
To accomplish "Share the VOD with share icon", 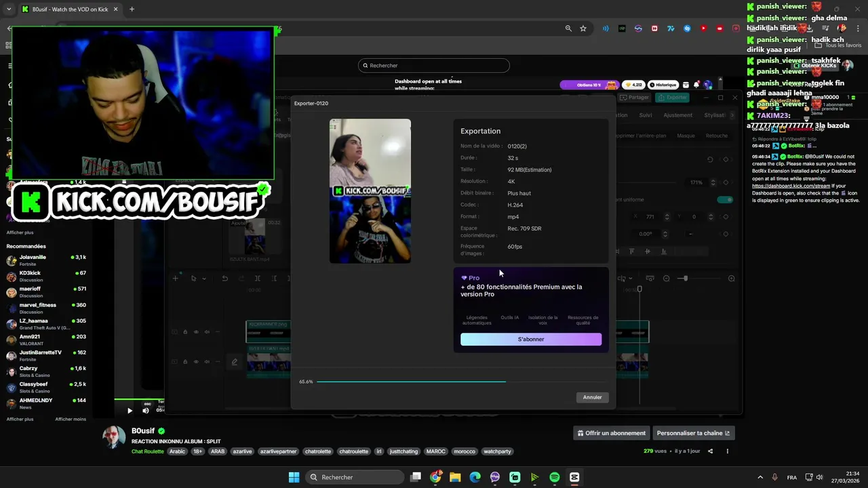I will pos(711,451).
